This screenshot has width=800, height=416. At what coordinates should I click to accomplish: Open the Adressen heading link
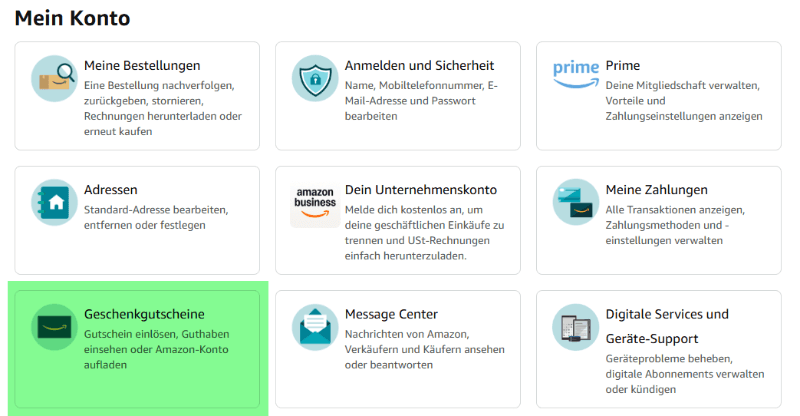111,190
